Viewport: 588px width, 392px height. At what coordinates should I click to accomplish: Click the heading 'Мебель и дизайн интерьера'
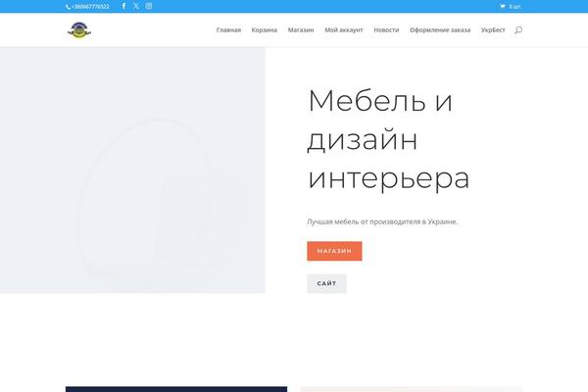click(388, 139)
